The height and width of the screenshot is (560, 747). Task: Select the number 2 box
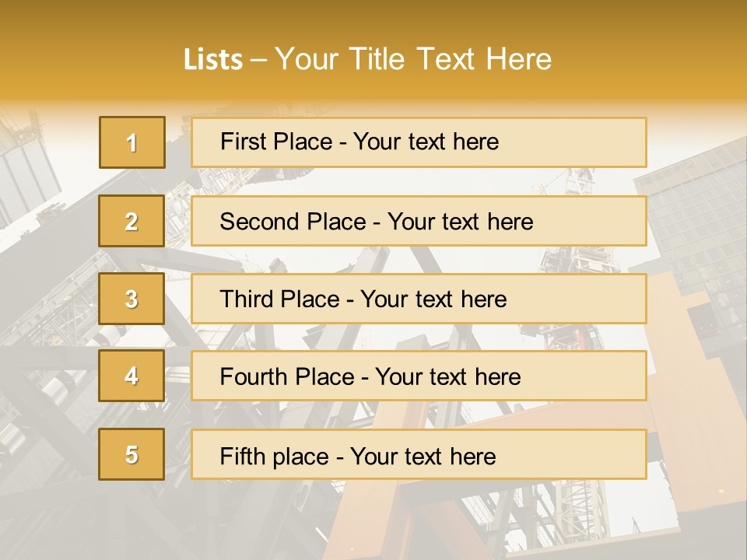coord(132,221)
